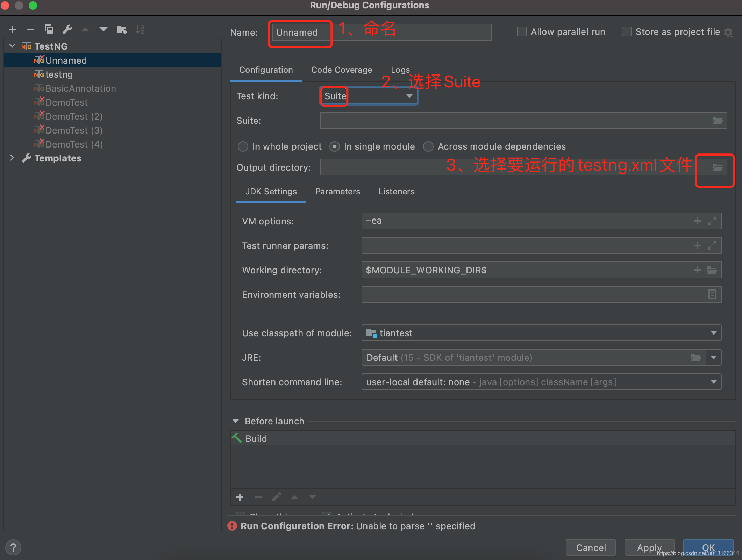Image resolution: width=742 pixels, height=560 pixels.
Task: Open the Test kind dropdown
Action: [x=409, y=96]
